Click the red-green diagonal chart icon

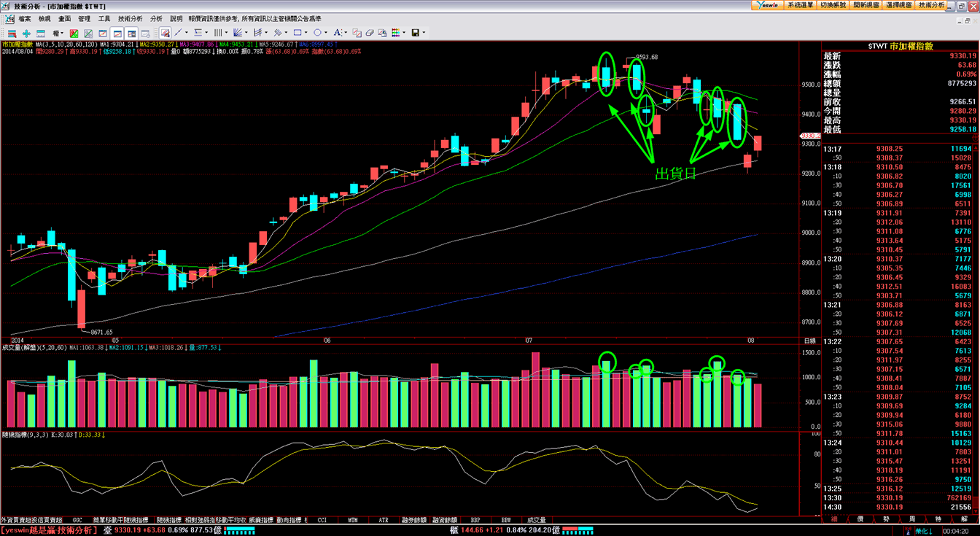click(x=74, y=33)
